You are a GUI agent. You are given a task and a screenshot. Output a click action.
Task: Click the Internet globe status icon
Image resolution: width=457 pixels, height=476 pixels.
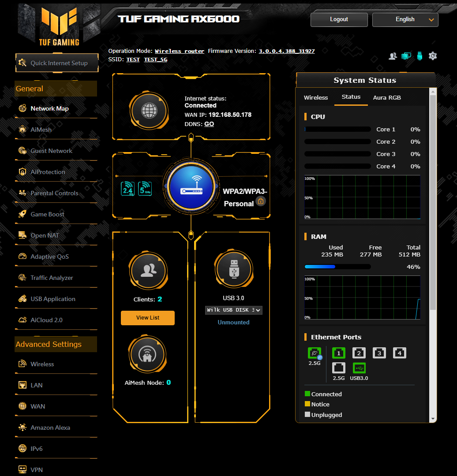point(149,110)
